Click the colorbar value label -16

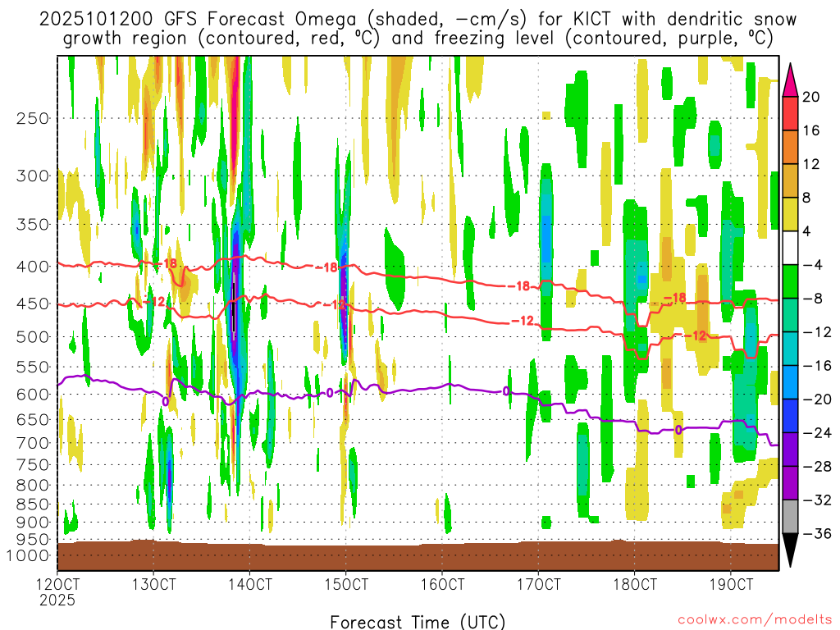point(817,365)
